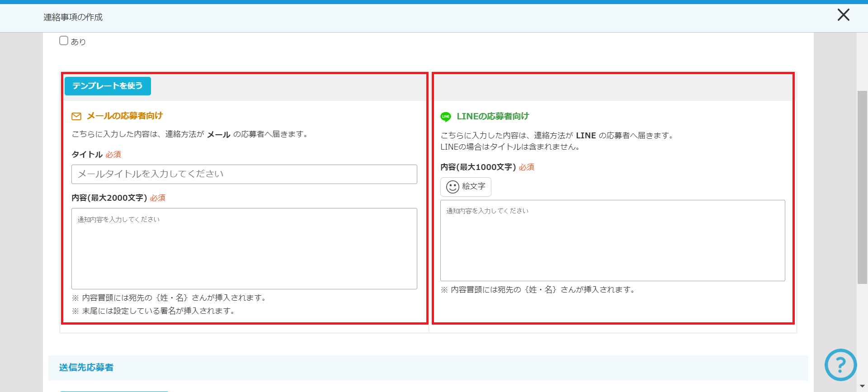Open the help question mark bubble

click(x=840, y=364)
